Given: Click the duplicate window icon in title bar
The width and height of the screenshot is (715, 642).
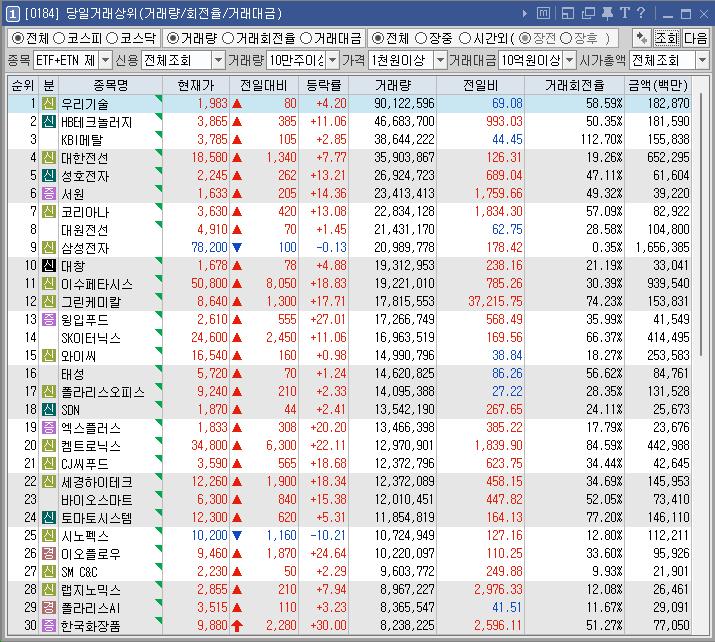Looking at the screenshot, I should point(588,14).
